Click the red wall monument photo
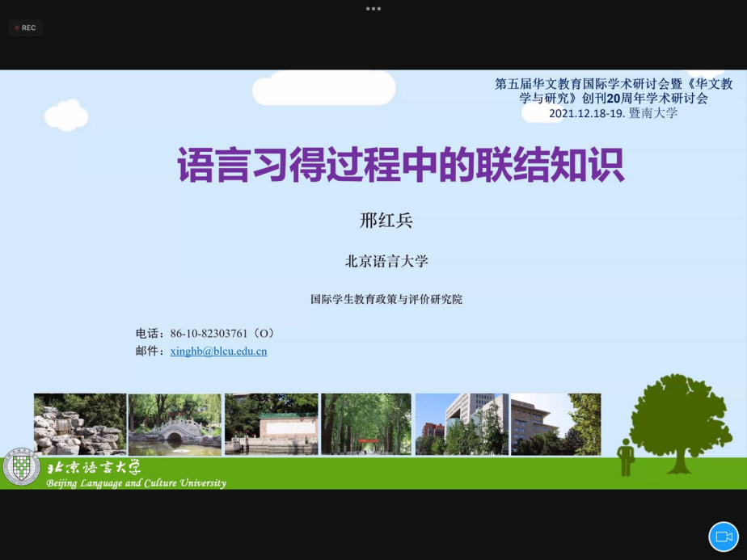 coord(271,424)
